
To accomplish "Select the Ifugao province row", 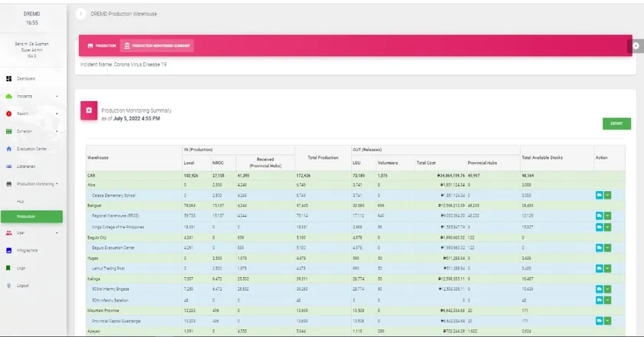I will click(x=355, y=259).
